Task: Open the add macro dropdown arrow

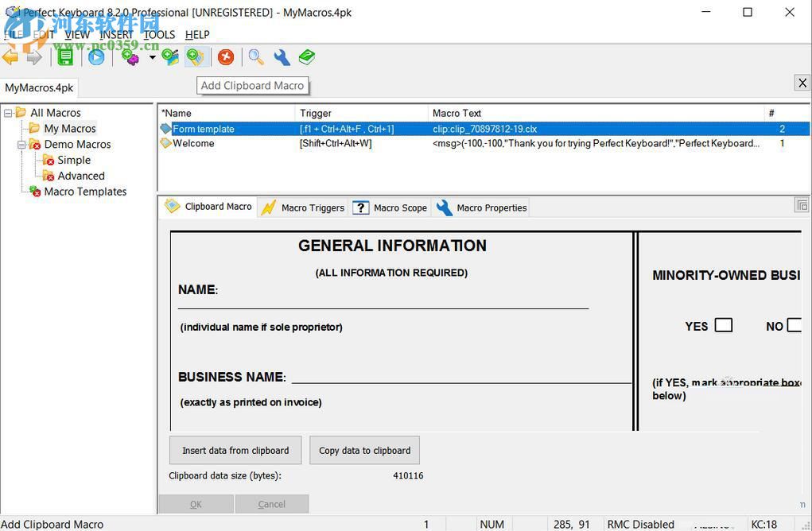Action: click(152, 57)
